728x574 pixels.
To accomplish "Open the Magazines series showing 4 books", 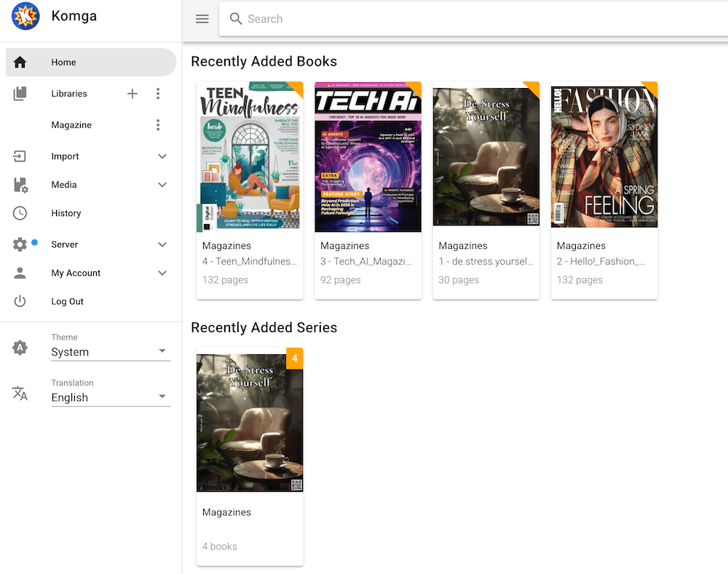I will (x=250, y=422).
